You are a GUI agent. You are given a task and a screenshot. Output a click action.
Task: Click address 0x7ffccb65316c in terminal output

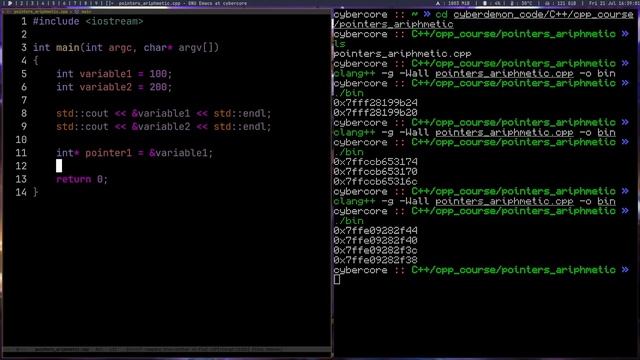[376, 182]
